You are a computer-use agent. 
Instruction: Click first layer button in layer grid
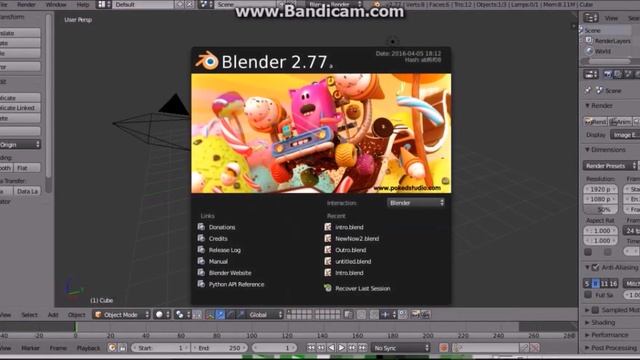289,312
